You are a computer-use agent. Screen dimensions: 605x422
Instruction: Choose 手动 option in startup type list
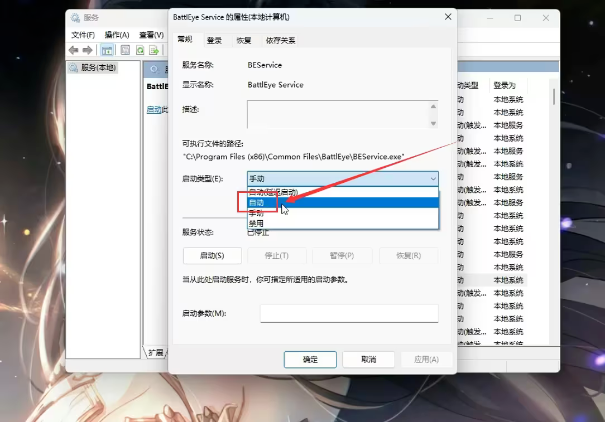pos(343,213)
